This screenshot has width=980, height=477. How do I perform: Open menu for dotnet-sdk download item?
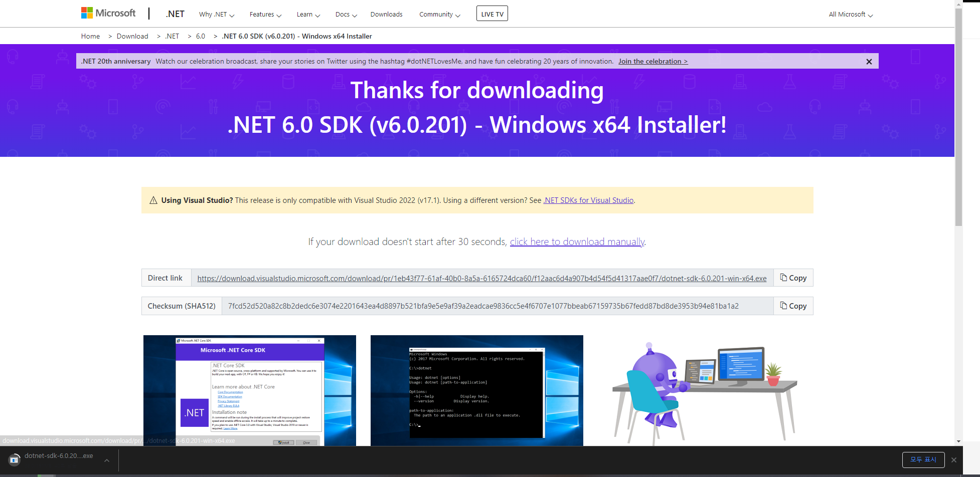(107, 460)
